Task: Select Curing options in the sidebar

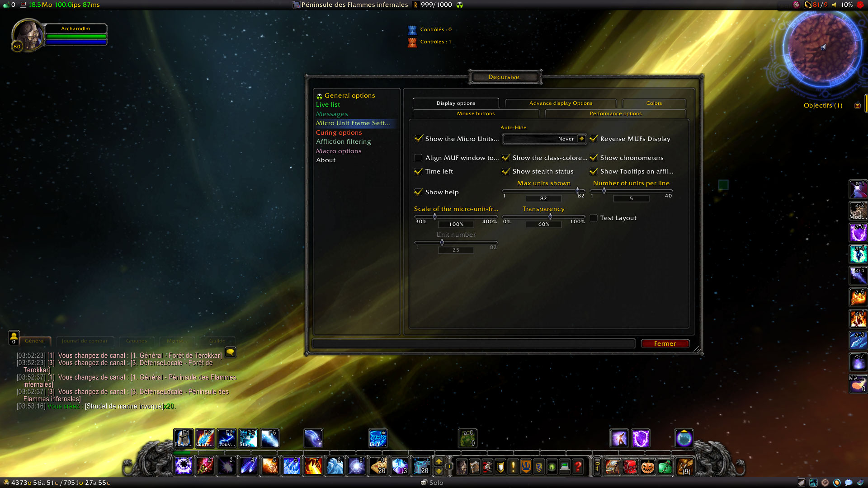Action: pyautogui.click(x=339, y=132)
